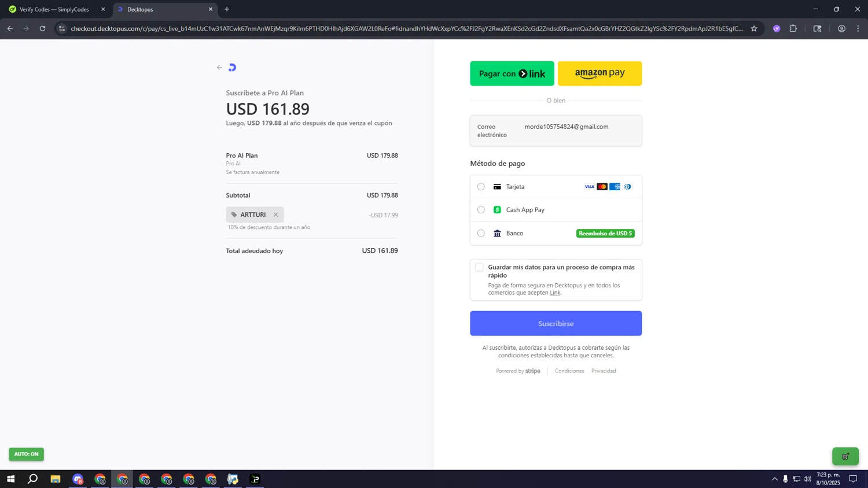Open the Privacidad link
Image resolution: width=868 pixels, height=488 pixels.
click(x=604, y=371)
